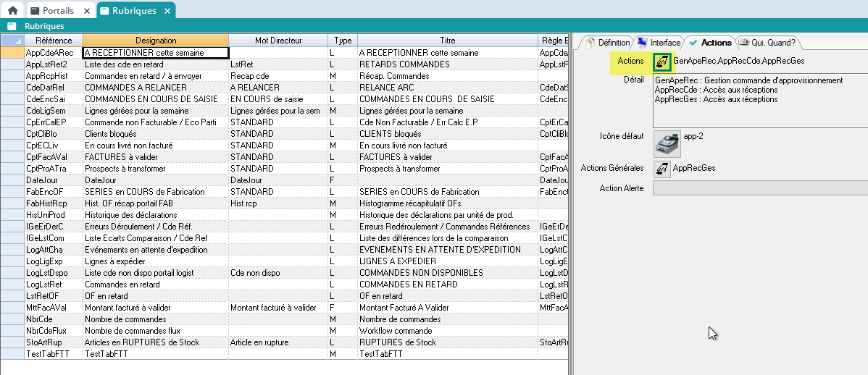This screenshot has height=375, width=868.
Task: Click the Rubriques panel header icon
Action: pos(12,26)
